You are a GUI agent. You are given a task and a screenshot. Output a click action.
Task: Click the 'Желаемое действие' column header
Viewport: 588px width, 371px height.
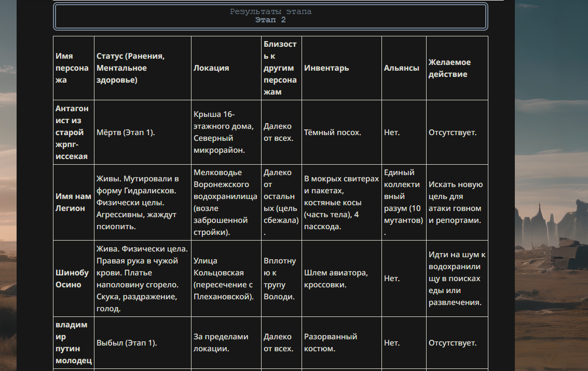click(x=457, y=68)
